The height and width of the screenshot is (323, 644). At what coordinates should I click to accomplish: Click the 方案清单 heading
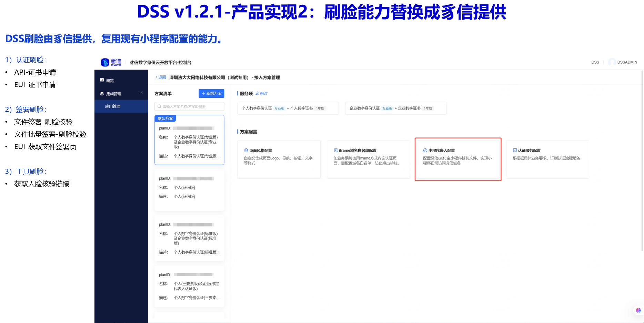pos(163,94)
